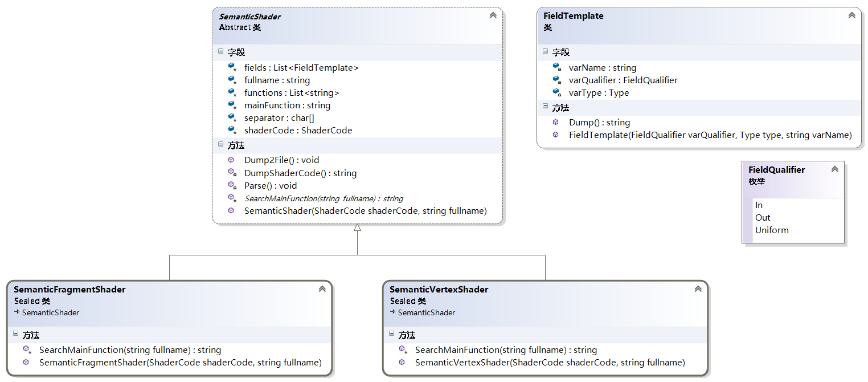Select varType : Type member
This screenshot has width=868, height=382.
coord(599,92)
